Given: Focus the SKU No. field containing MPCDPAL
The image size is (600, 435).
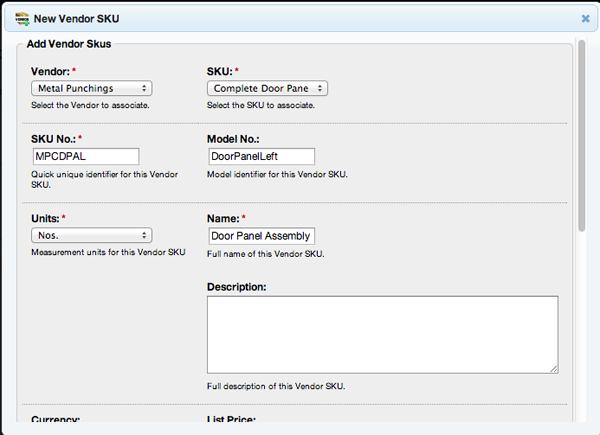Looking at the screenshot, I should (x=85, y=156).
